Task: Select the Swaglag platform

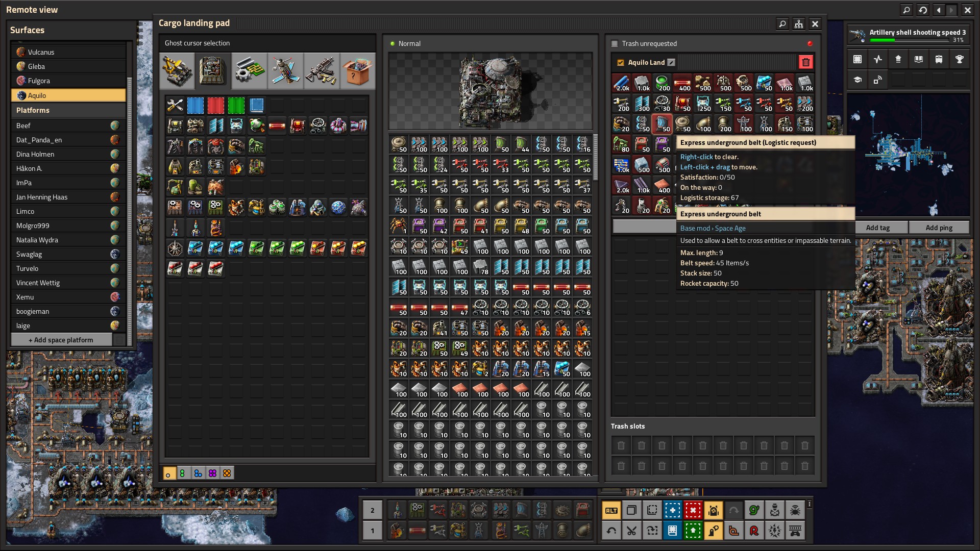Action: point(68,254)
